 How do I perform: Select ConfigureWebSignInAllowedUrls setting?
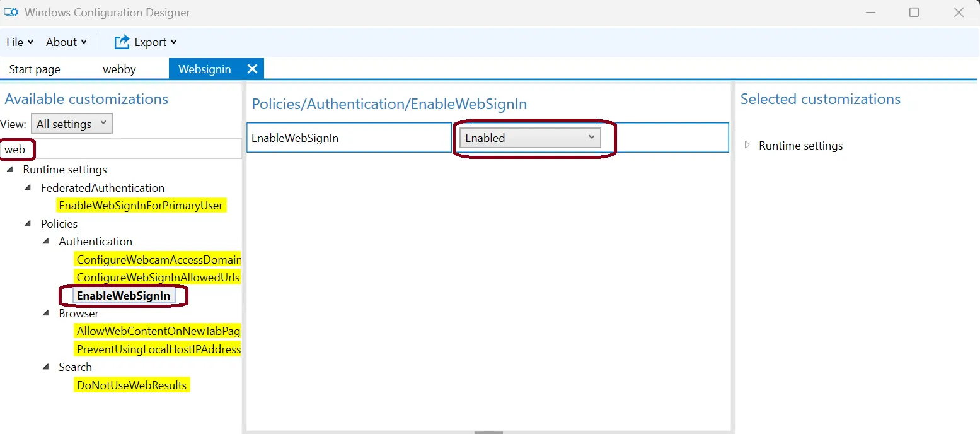[158, 278]
